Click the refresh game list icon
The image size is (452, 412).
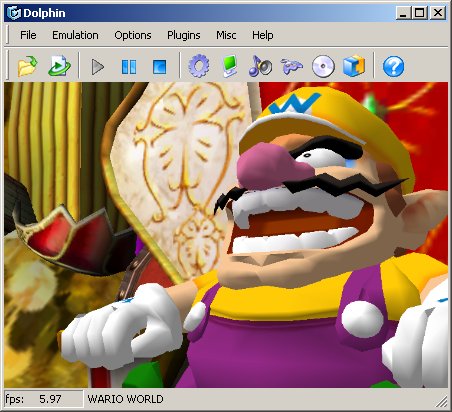[59, 66]
